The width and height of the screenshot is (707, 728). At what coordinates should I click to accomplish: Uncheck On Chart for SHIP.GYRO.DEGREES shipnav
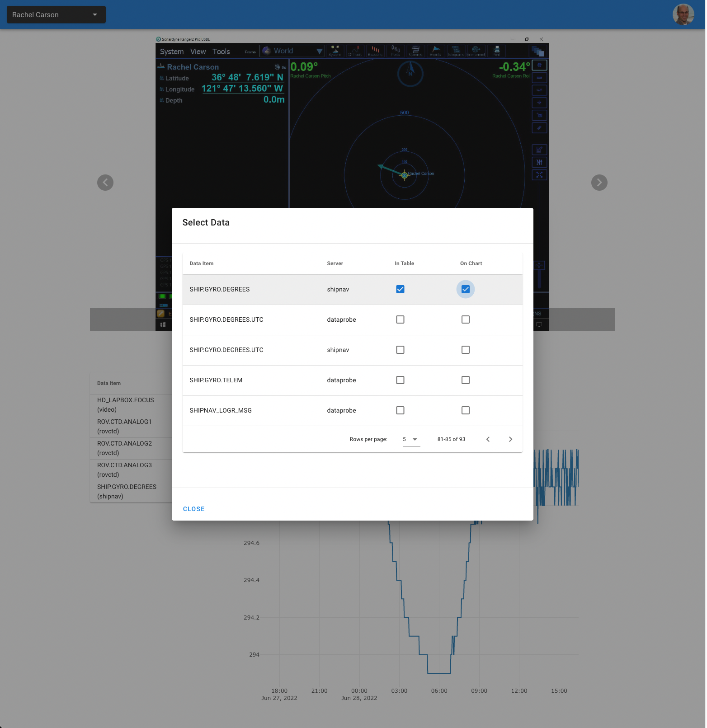[466, 289]
